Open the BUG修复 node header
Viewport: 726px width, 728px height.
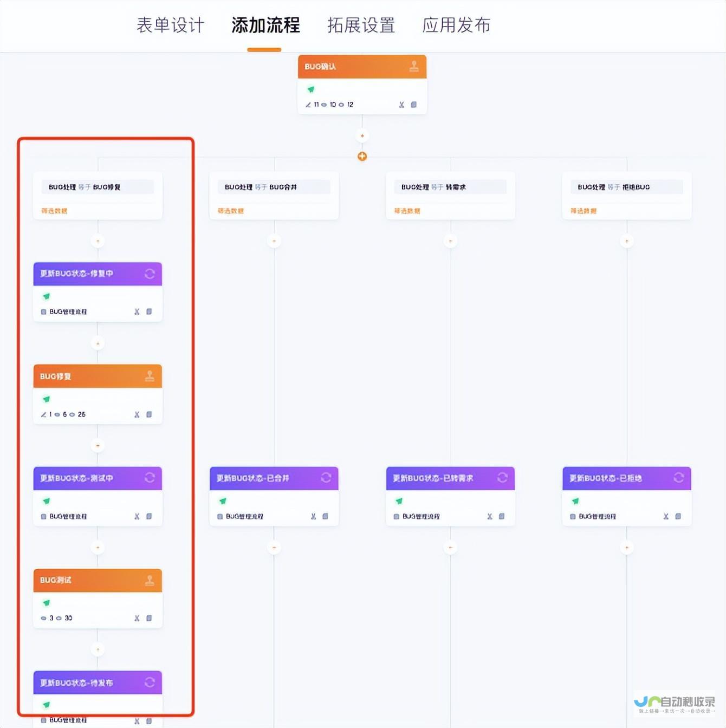tap(98, 376)
